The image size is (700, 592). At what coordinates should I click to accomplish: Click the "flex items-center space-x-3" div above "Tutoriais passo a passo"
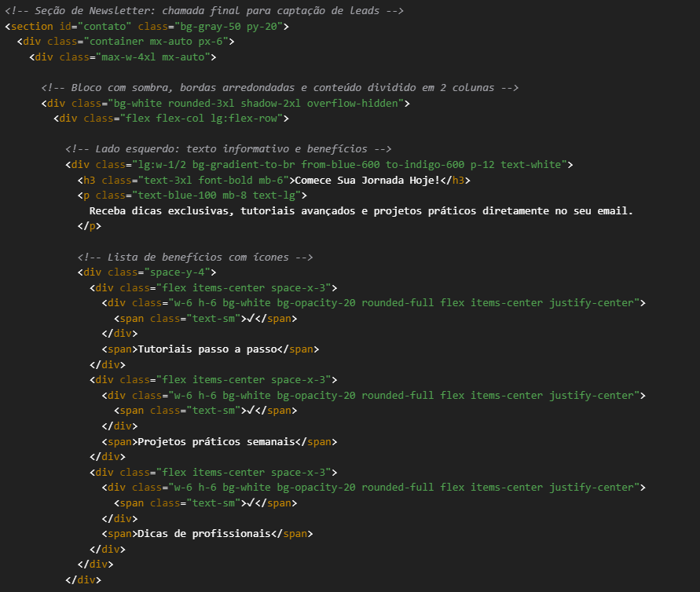214,287
